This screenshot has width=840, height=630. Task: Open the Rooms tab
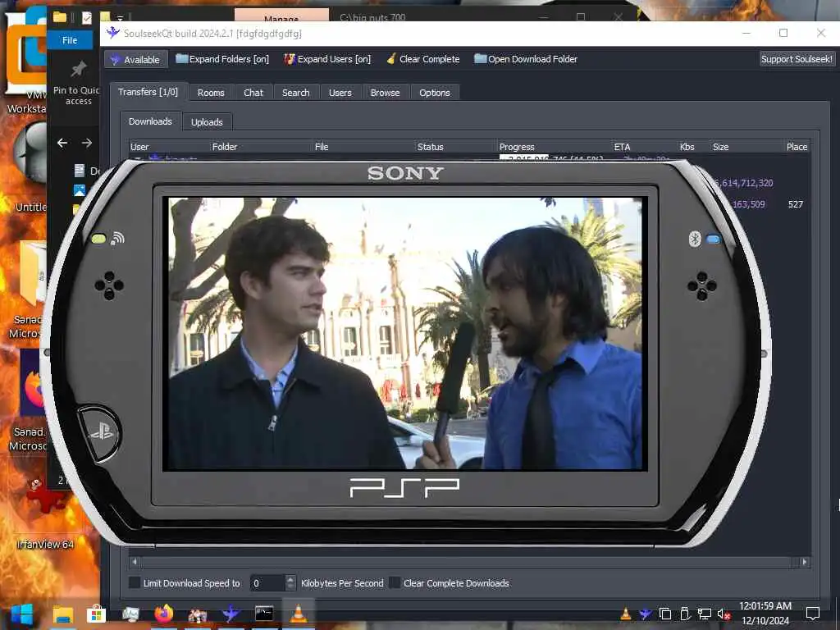(x=211, y=93)
